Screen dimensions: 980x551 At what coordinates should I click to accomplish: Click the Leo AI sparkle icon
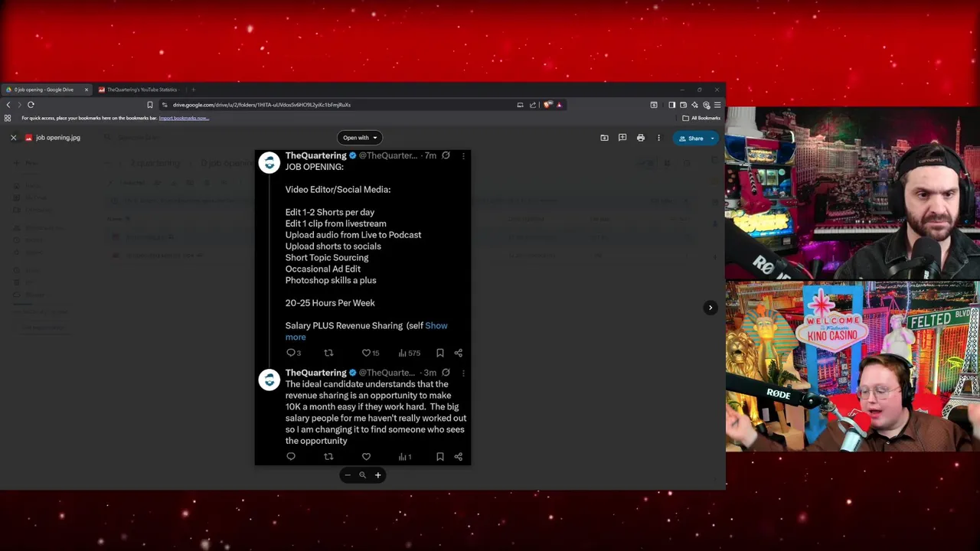point(694,105)
